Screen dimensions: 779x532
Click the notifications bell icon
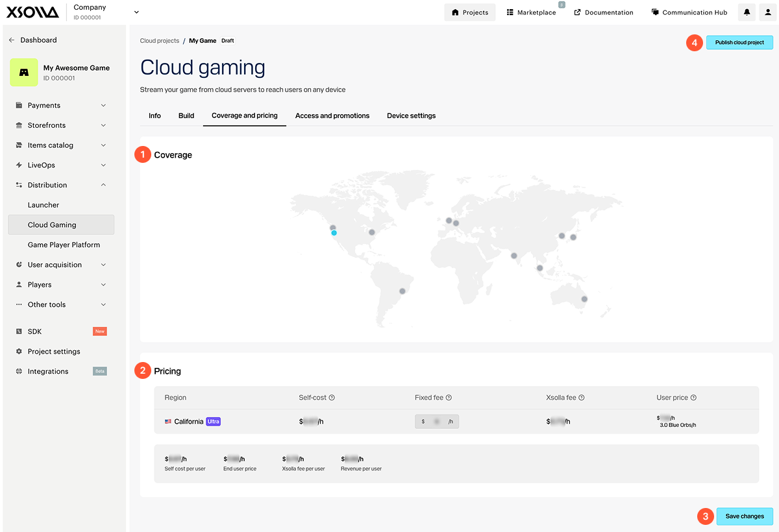[x=747, y=12]
